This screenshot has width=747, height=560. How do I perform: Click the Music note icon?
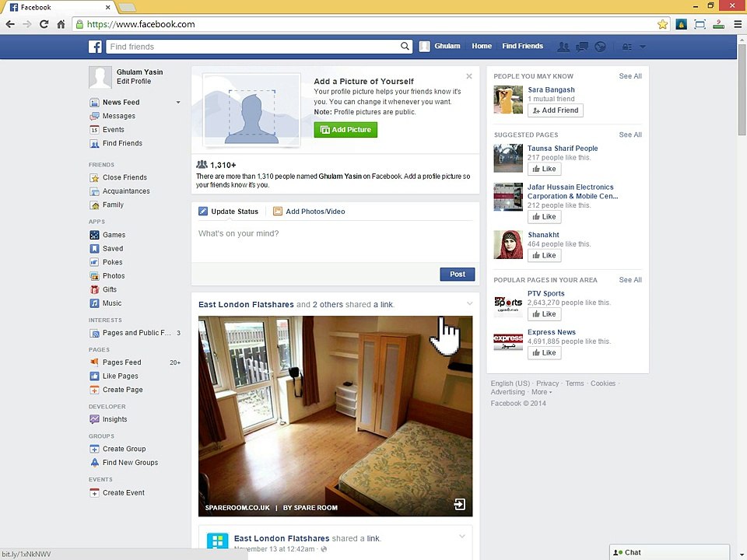(94, 303)
